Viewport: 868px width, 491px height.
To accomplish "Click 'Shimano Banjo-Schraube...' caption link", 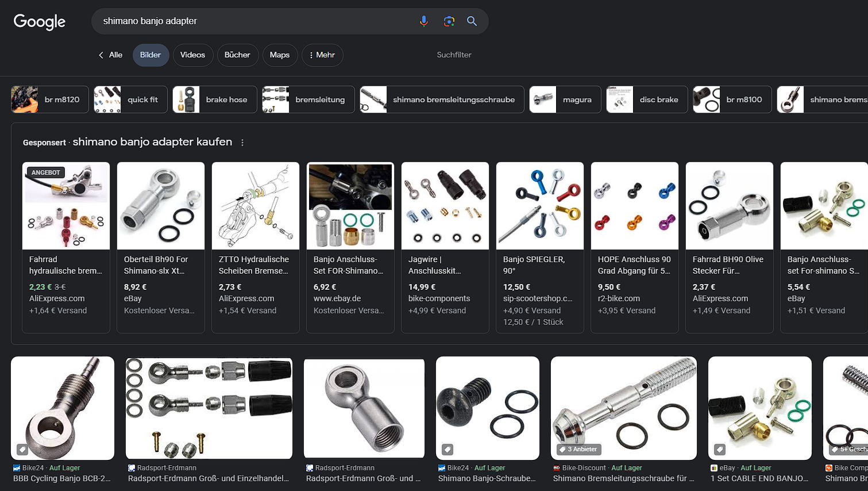I will (487, 478).
